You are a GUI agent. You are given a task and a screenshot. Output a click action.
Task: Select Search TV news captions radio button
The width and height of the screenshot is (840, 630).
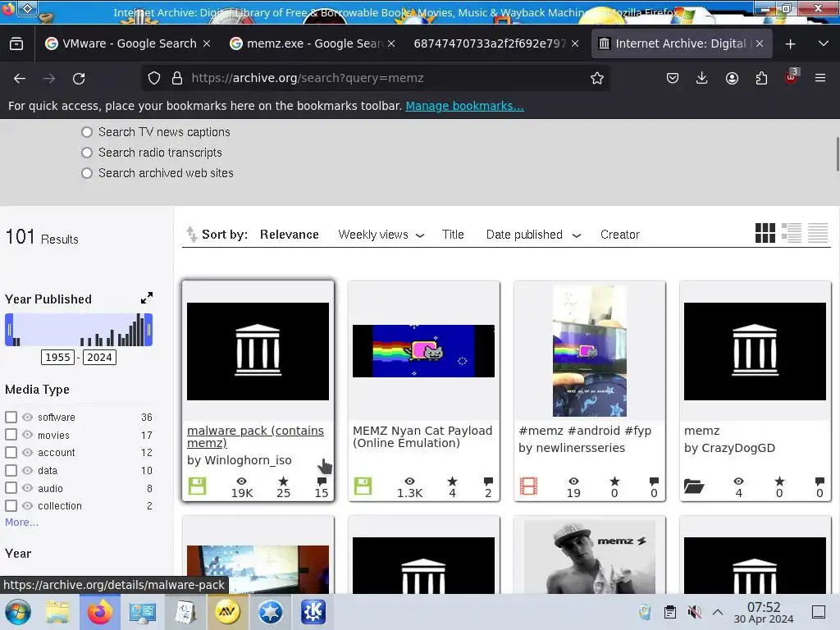tap(87, 132)
